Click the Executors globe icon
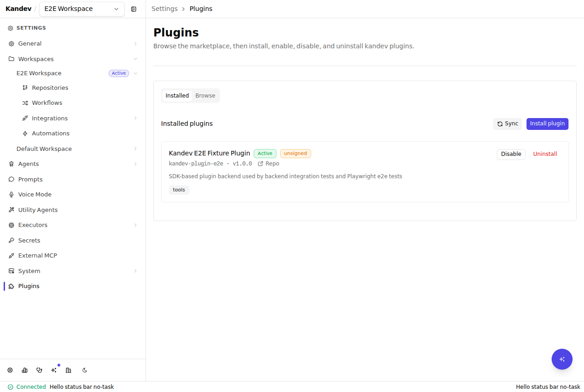Viewport: 584px width, 392px height. [x=11, y=225]
